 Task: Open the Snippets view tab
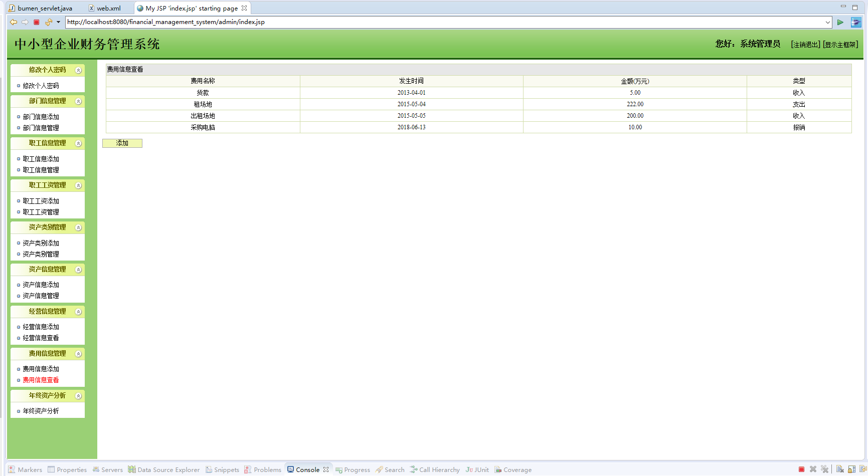point(222,469)
